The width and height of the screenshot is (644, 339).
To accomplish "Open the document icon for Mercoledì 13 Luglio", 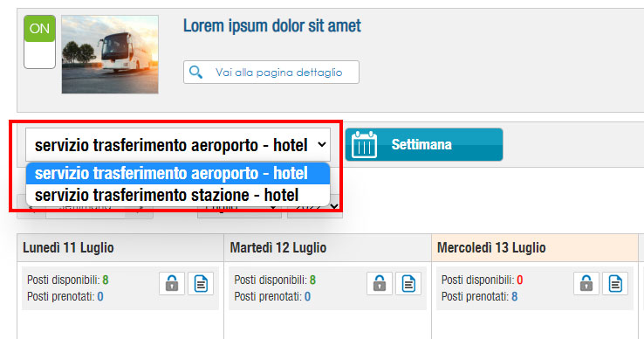I will click(x=615, y=283).
